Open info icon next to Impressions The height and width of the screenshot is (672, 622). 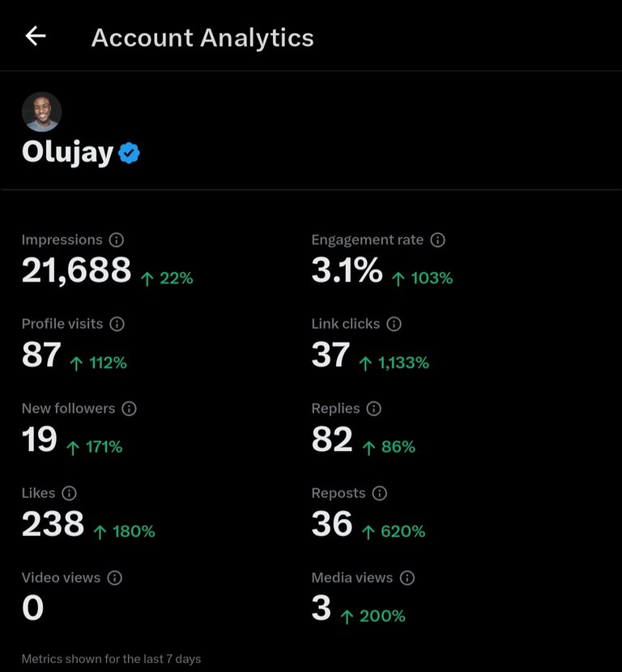click(116, 240)
